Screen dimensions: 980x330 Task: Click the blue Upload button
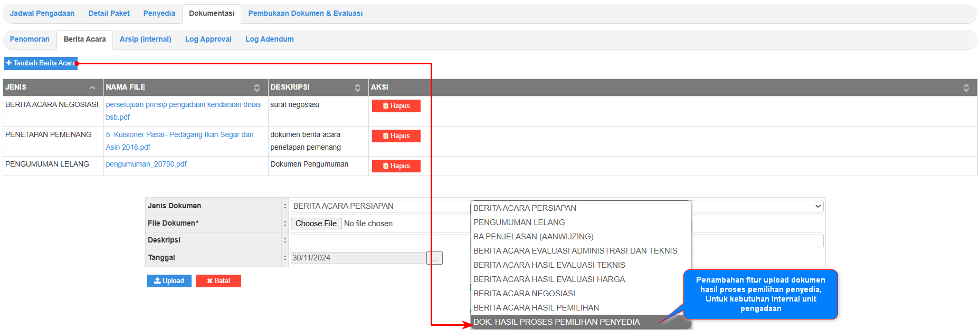169,281
